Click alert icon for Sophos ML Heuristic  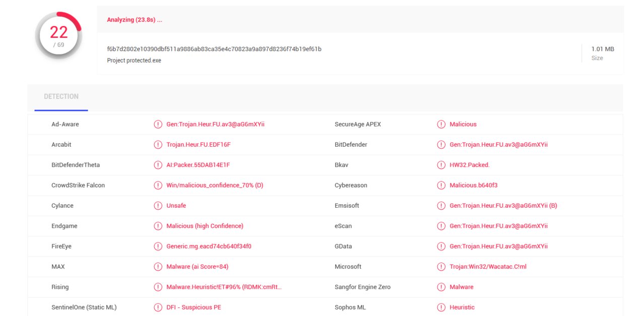[441, 307]
